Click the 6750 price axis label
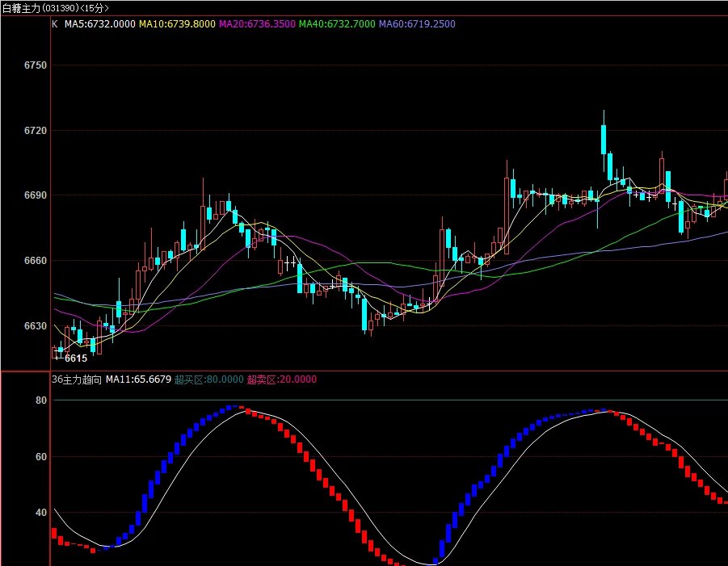This screenshot has height=566, width=728. tap(36, 65)
